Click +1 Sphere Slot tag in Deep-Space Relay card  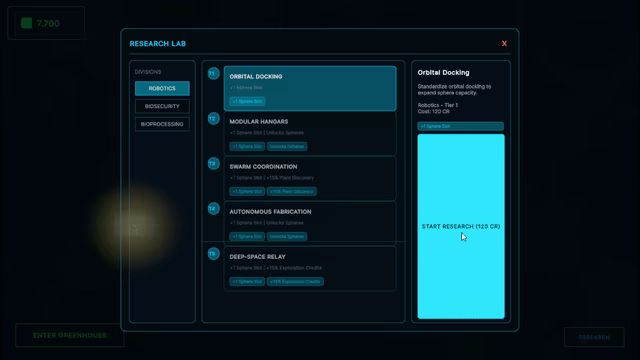click(247, 282)
